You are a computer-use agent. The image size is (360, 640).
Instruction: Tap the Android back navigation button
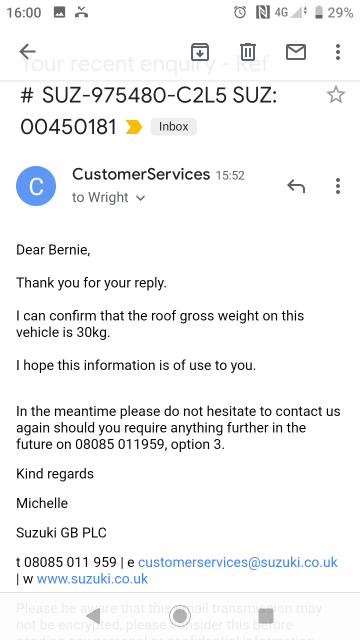pos(93,616)
